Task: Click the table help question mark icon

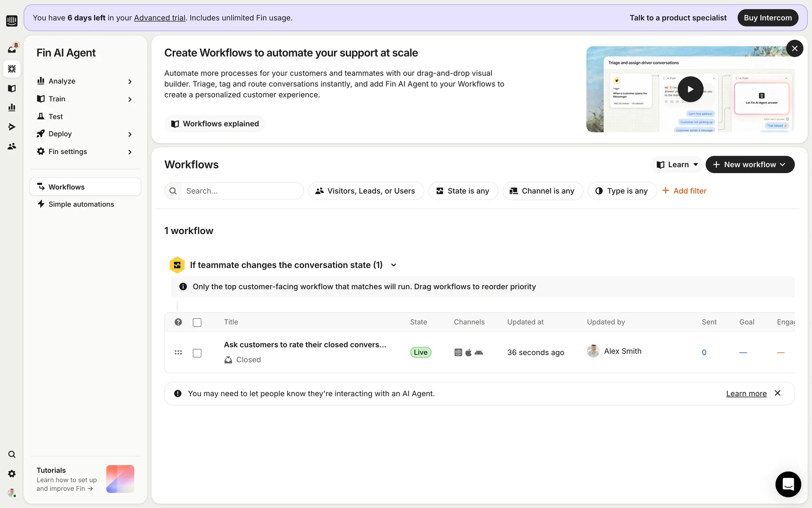Action: coord(178,322)
